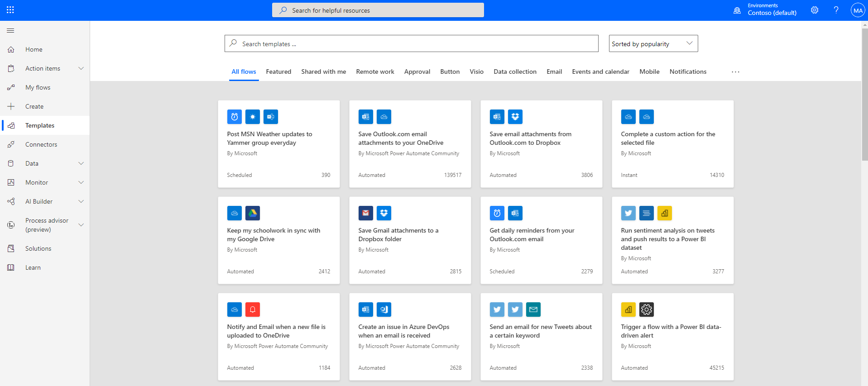This screenshot has height=386, width=868.
Task: Click Power BI icon on sentiment analysis card
Action: pyautogui.click(x=665, y=213)
